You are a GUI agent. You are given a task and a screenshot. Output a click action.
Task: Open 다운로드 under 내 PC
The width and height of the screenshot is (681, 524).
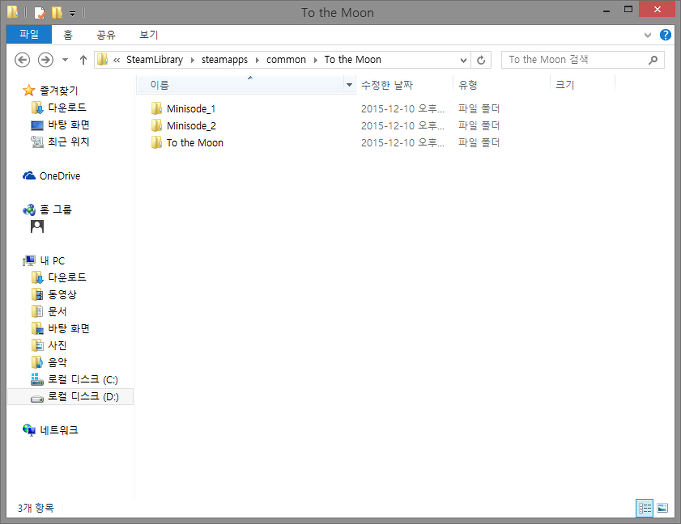67,277
